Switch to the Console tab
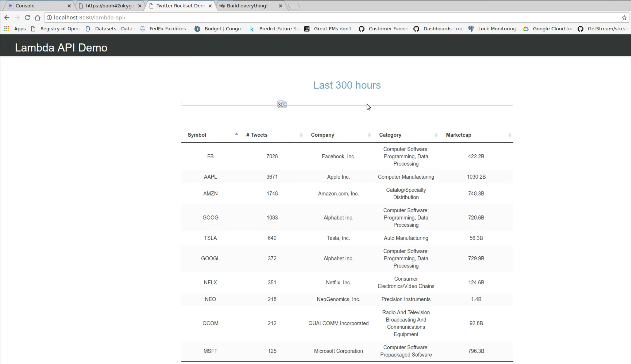This screenshot has width=631, height=364. (x=25, y=6)
